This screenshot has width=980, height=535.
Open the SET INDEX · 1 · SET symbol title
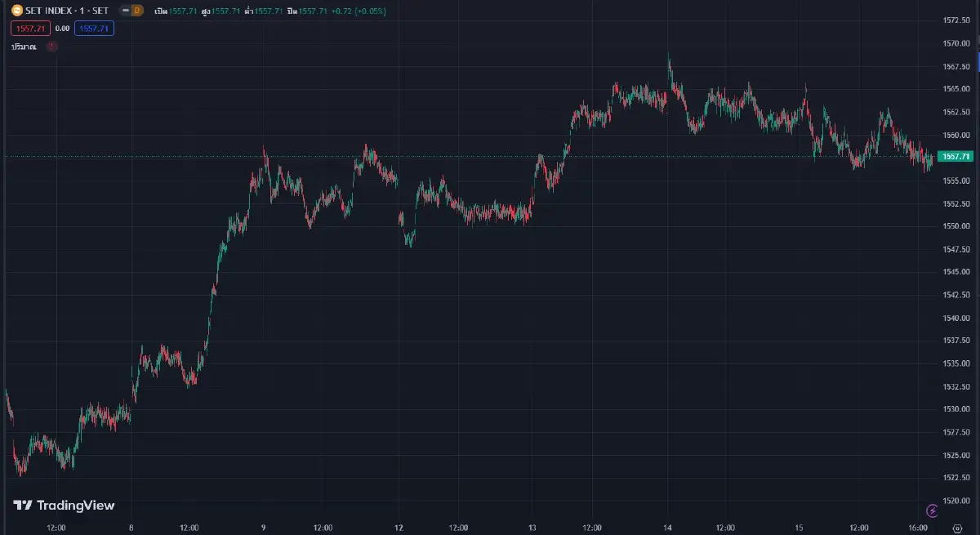pyautogui.click(x=67, y=11)
